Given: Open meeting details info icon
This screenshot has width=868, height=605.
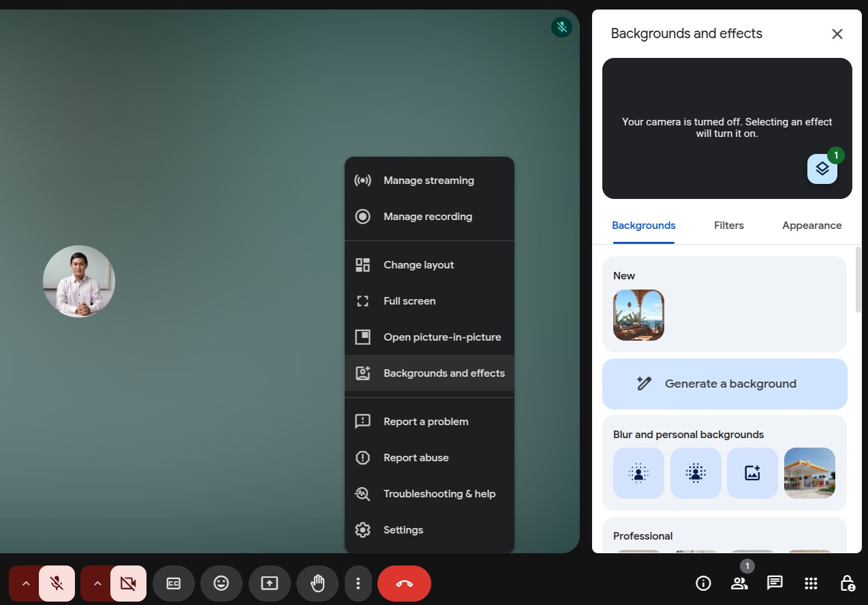Looking at the screenshot, I should [703, 583].
